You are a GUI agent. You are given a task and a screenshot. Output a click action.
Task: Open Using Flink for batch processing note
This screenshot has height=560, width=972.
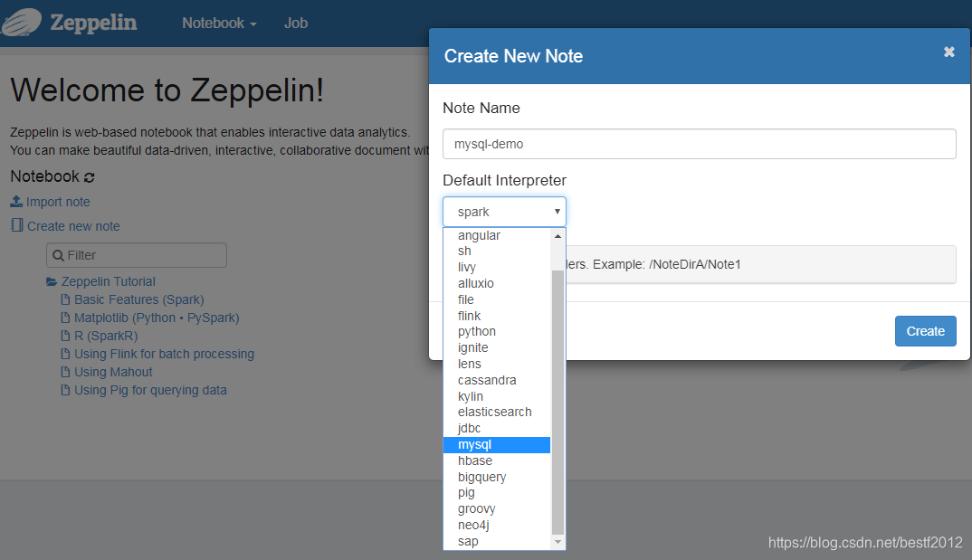pyautogui.click(x=165, y=354)
